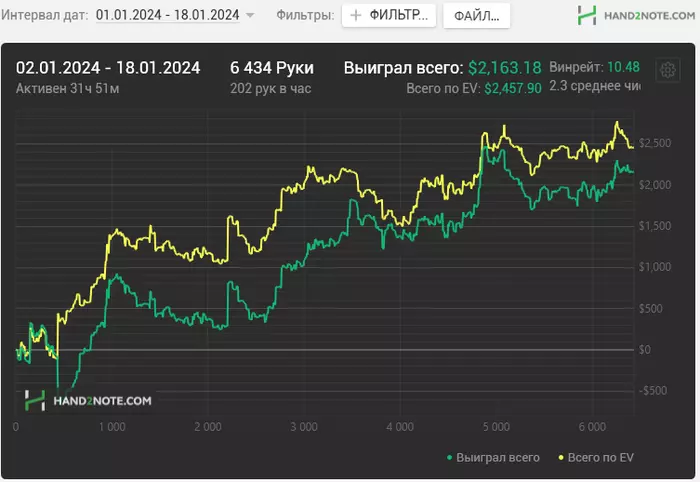Click the Hand2Note watermark inside chart
Viewport: 700px width, 482px height.
point(88,400)
